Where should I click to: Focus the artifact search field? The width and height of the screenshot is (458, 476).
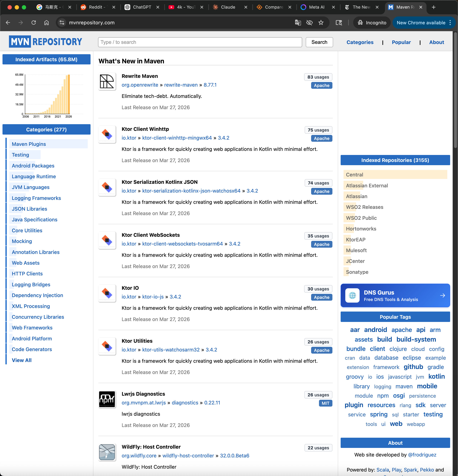(200, 42)
